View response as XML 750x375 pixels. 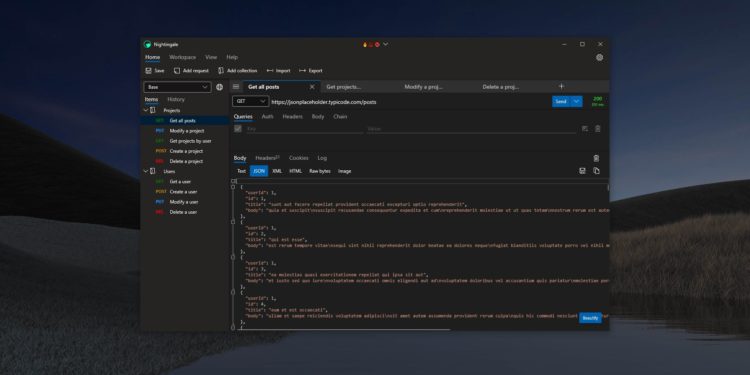(277, 171)
